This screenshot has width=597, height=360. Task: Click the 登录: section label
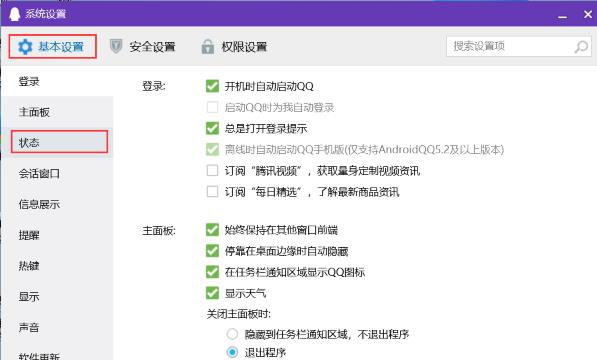pos(154,86)
